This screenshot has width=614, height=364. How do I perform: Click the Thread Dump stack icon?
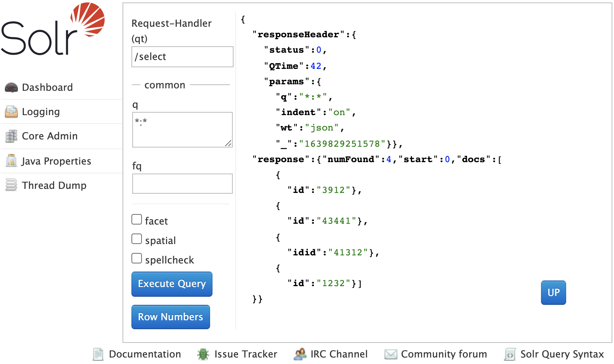point(11,185)
